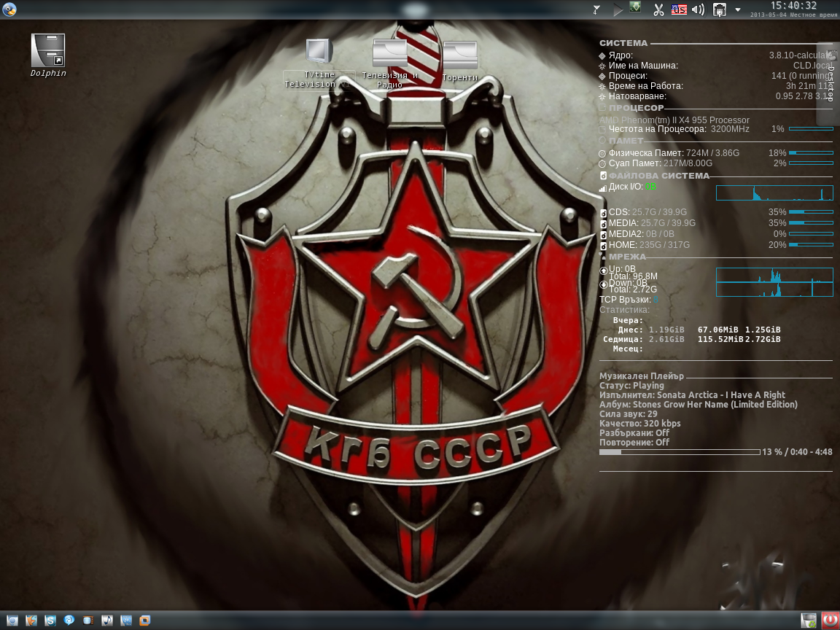Image resolution: width=840 pixels, height=630 pixels.
Task: Switch keyboard layout via the US flag
Action: point(679,9)
